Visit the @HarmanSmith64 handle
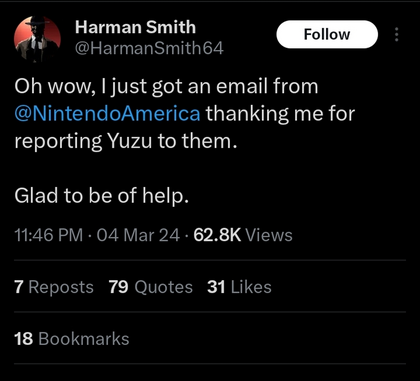420x381 pixels. pyautogui.click(x=149, y=48)
